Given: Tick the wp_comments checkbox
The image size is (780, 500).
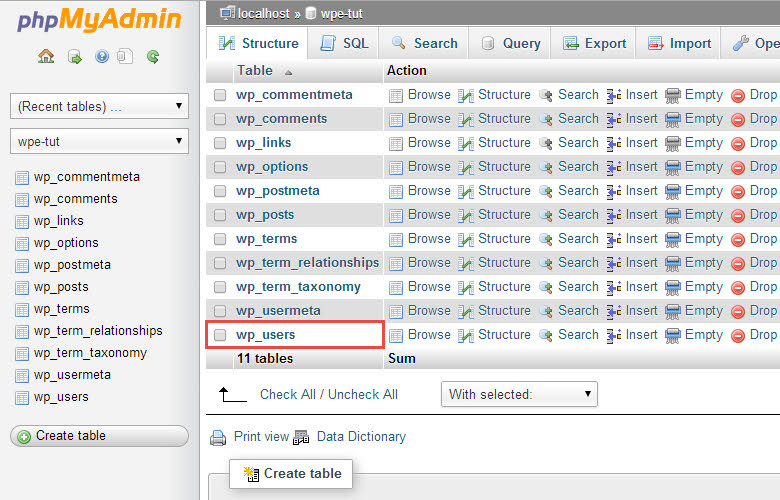Looking at the screenshot, I should 220,119.
